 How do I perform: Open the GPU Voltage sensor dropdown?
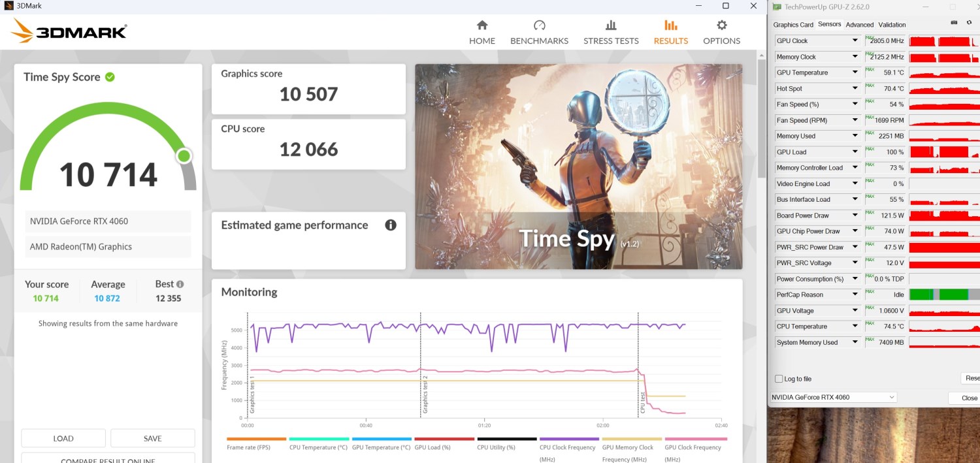[855, 310]
